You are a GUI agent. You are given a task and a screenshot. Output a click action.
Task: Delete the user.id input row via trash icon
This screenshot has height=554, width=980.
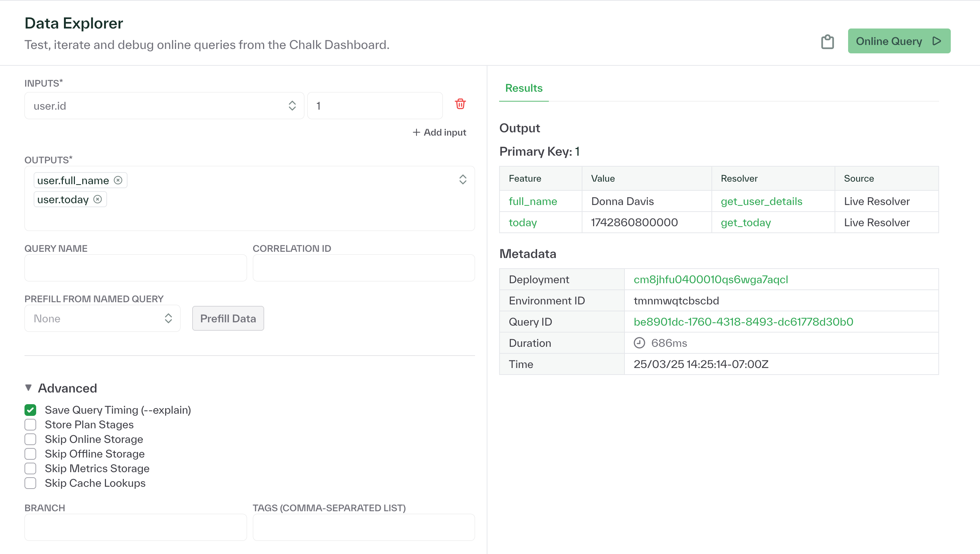pos(460,104)
